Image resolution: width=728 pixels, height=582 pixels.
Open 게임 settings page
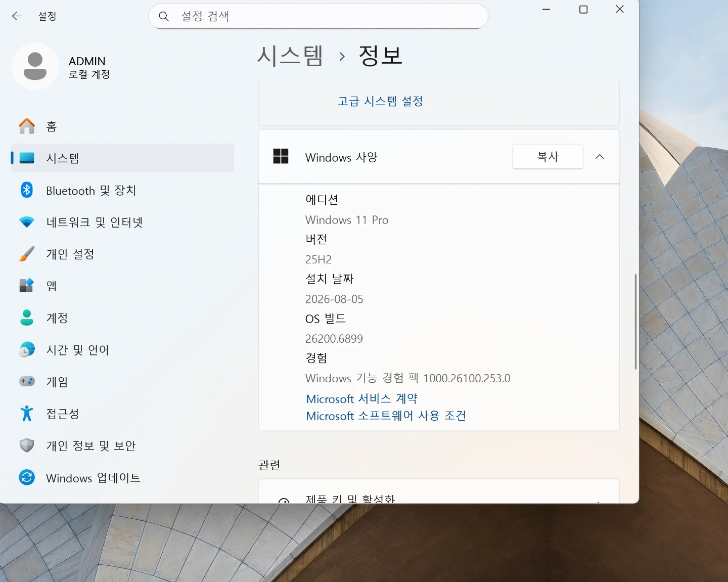(x=122, y=381)
